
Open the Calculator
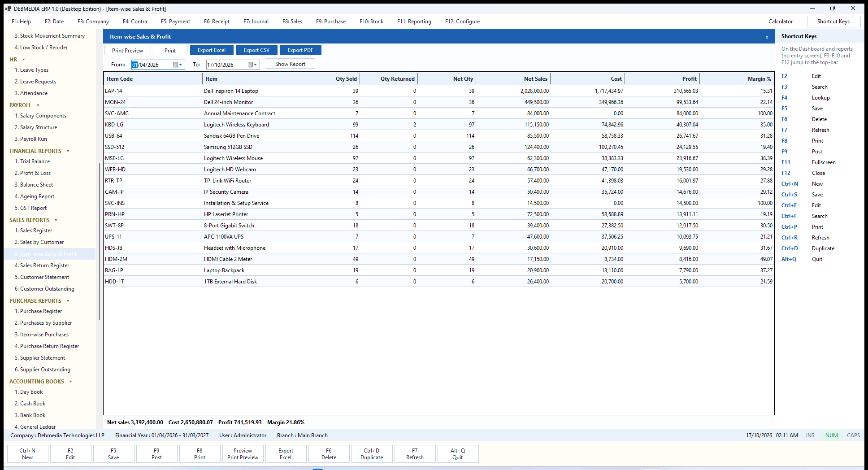(x=781, y=22)
